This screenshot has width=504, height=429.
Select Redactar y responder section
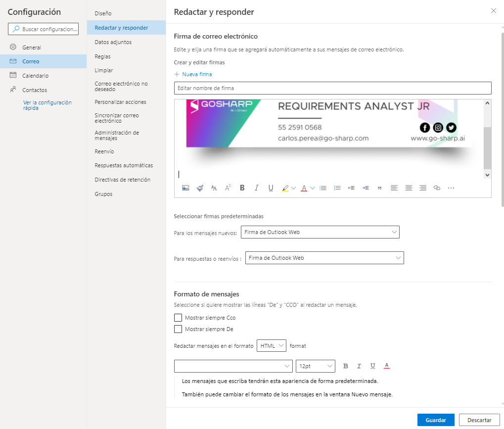pyautogui.click(x=126, y=28)
